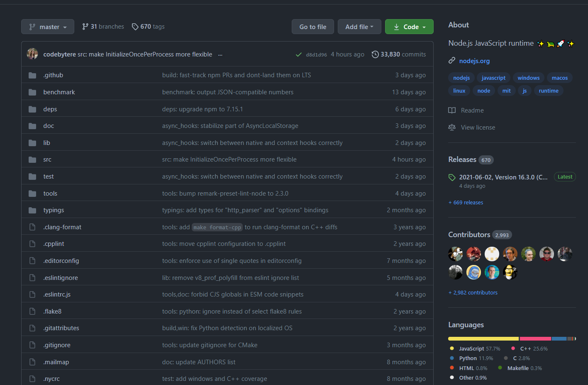Select the runtime topic tag
The width and height of the screenshot is (588, 385).
(549, 91)
